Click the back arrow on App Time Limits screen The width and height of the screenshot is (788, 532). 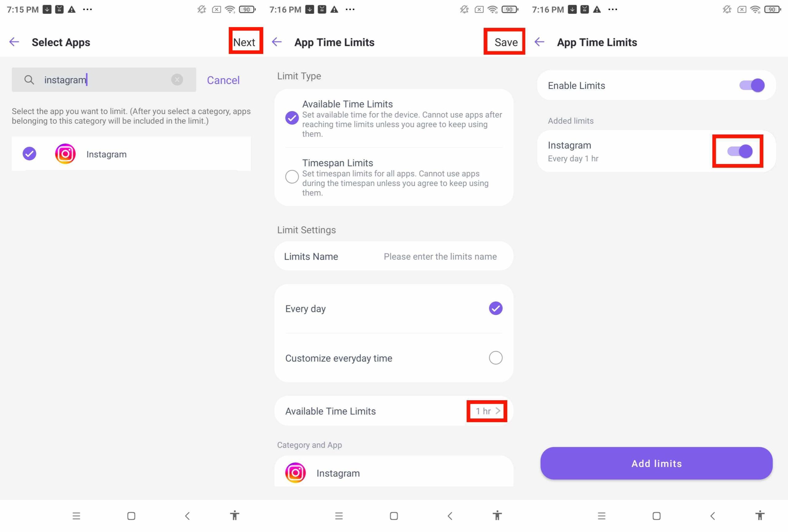(x=276, y=42)
